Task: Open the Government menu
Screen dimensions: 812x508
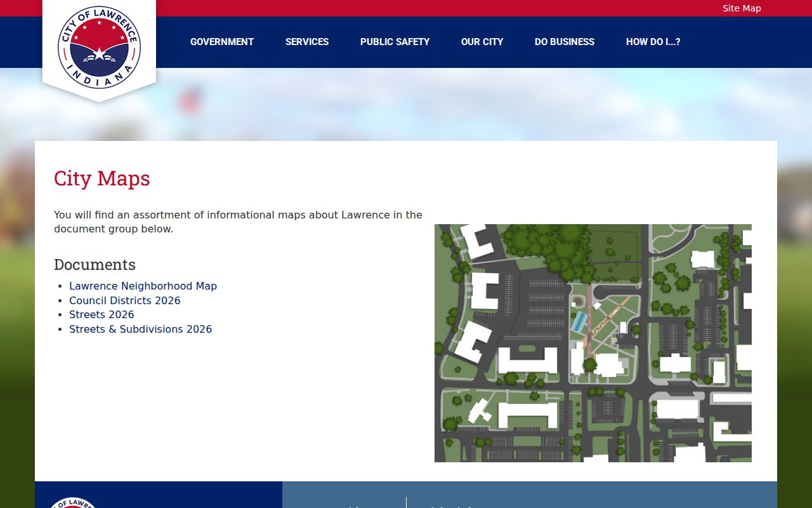Action: click(222, 42)
